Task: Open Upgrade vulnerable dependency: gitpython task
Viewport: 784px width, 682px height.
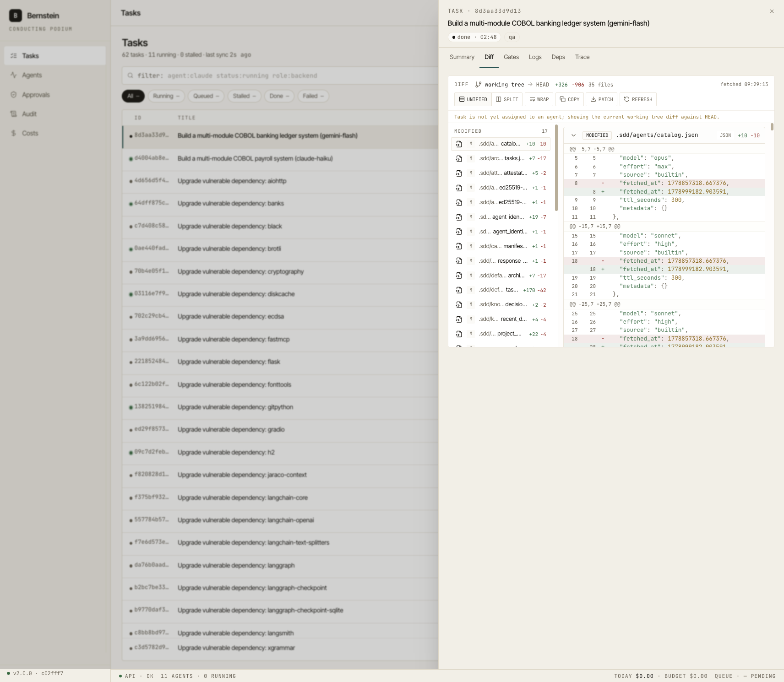Action: [280, 407]
